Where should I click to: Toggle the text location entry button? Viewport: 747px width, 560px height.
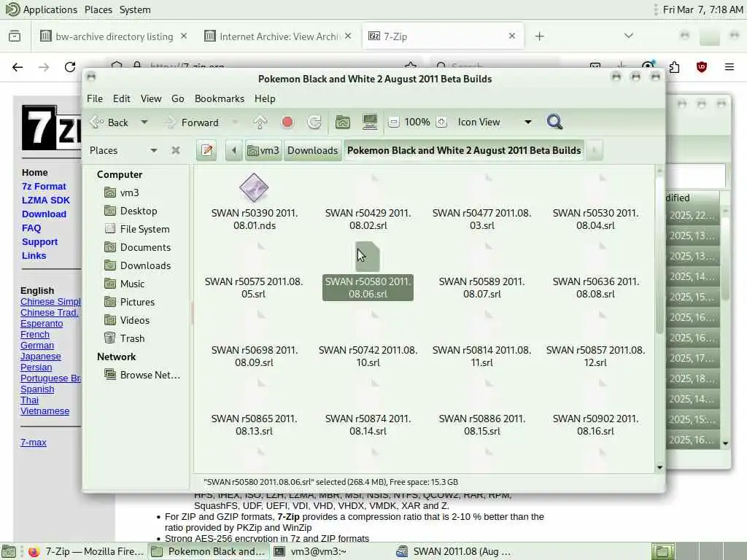click(206, 150)
